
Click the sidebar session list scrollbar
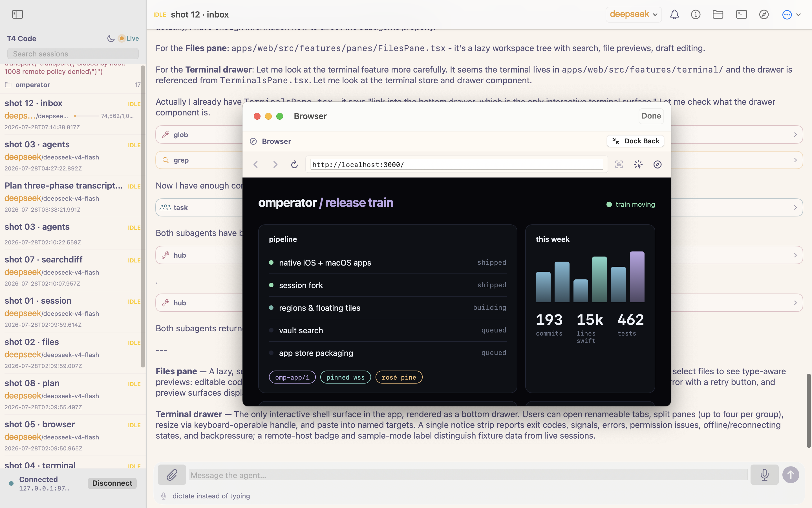(x=143, y=216)
